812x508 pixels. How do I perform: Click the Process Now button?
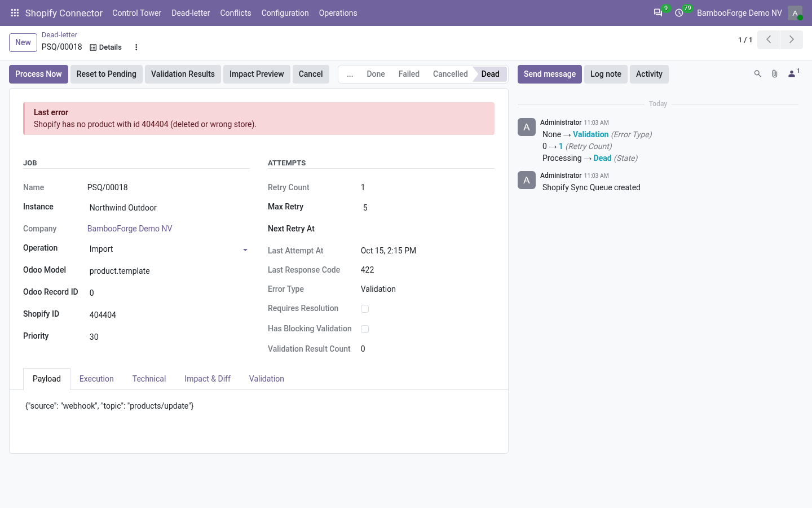(38, 74)
